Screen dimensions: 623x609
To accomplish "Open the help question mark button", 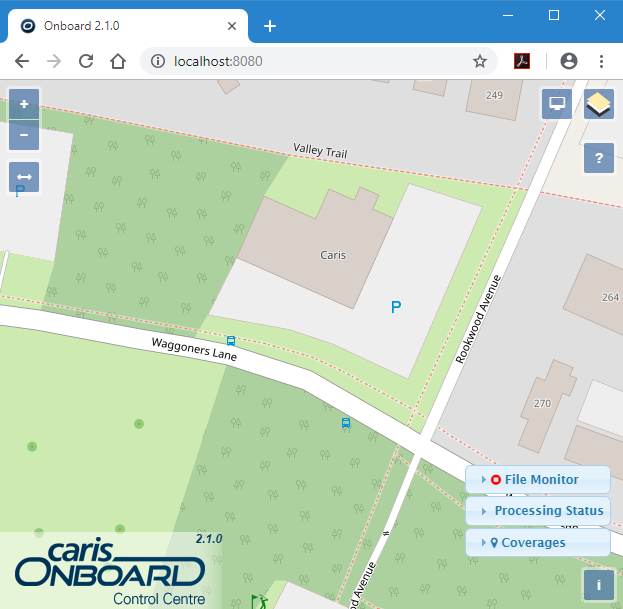I will pos(598,158).
